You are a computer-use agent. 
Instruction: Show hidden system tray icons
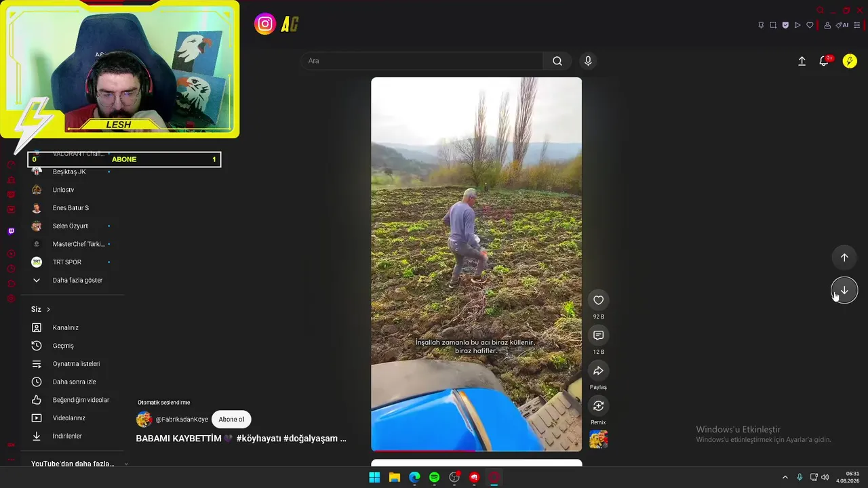[x=785, y=477]
